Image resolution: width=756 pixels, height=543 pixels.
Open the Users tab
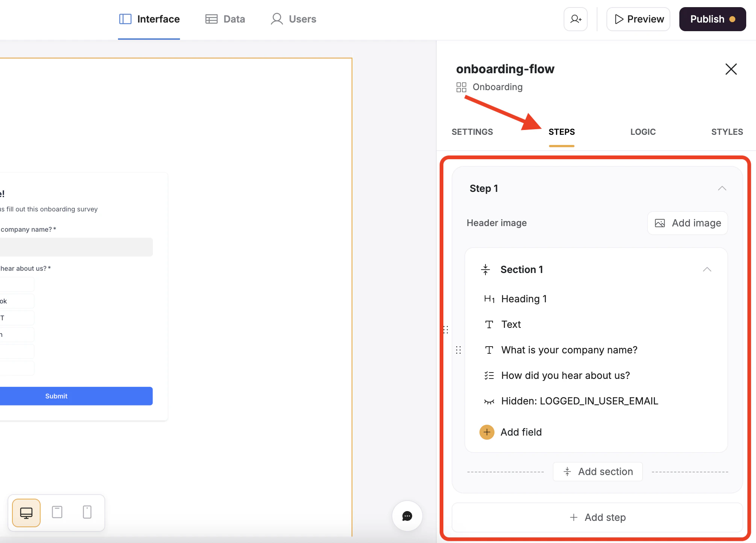tap(293, 19)
